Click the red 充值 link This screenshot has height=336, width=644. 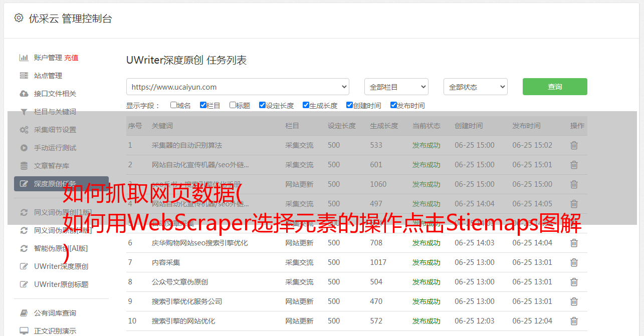point(71,58)
